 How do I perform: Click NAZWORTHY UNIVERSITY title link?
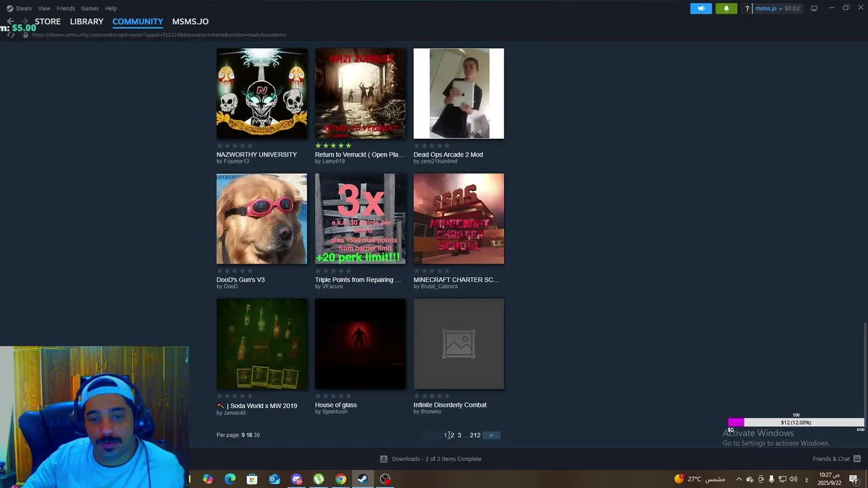[256, 155]
